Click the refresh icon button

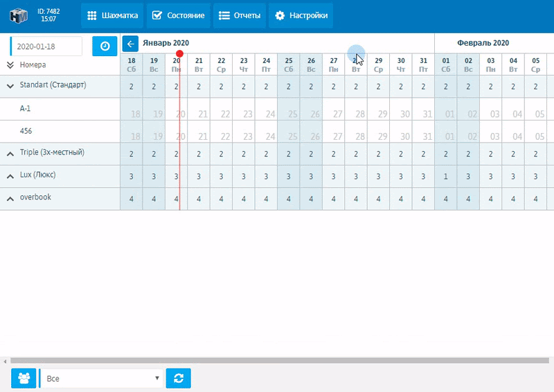coord(178,378)
